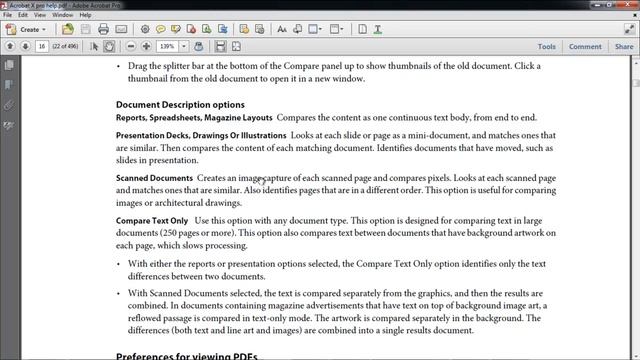Click 'Presentation Decks, Drawings Or Illustrations' text

coord(201,135)
